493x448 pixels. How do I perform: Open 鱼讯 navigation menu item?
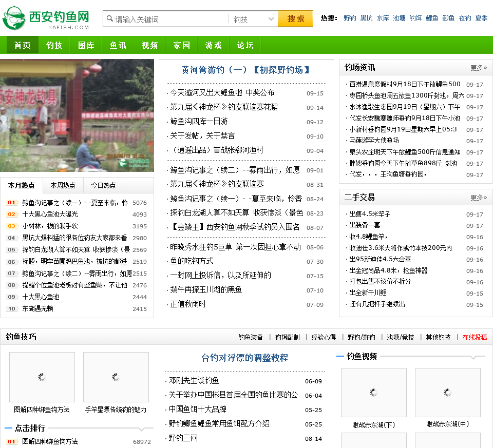(x=118, y=45)
